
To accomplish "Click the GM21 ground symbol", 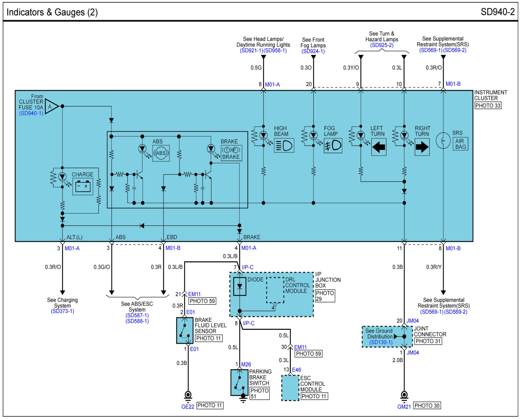I will click(404, 396).
